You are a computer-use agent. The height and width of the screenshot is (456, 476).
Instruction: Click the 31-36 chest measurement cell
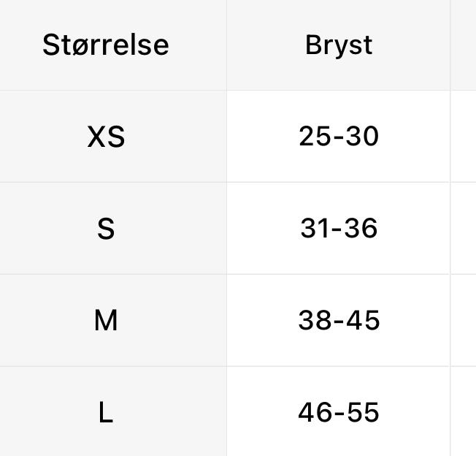pyautogui.click(x=339, y=229)
